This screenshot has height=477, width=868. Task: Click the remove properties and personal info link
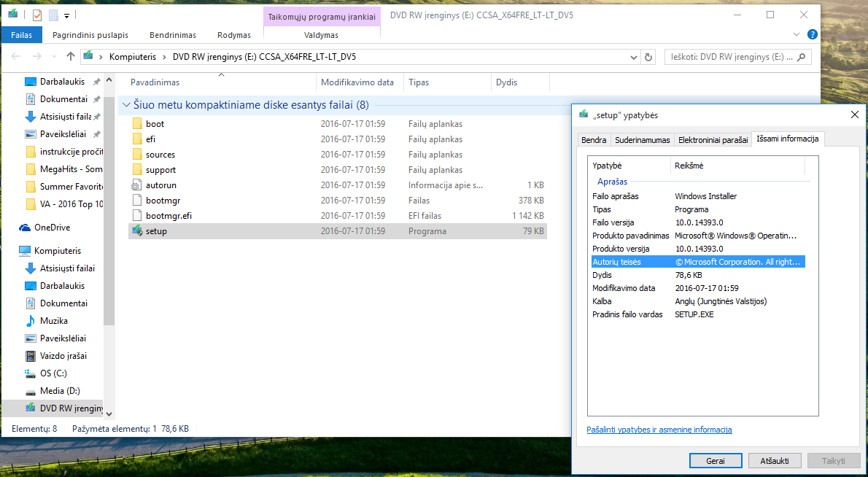point(659,430)
